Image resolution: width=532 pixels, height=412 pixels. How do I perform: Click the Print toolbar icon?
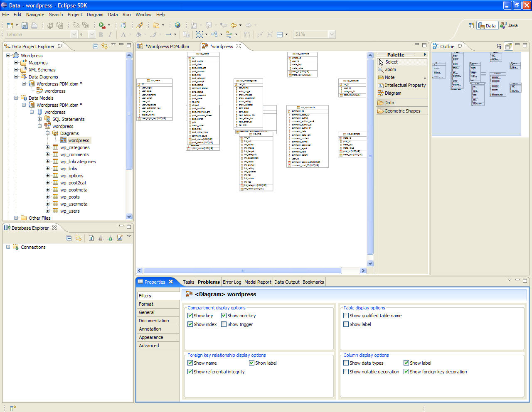[x=34, y=25]
